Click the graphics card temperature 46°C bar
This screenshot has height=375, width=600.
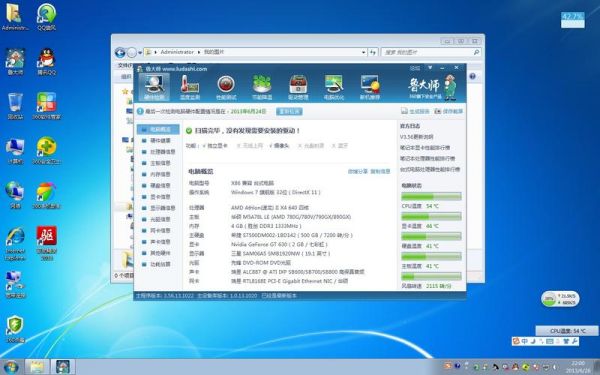pyautogui.click(x=431, y=217)
